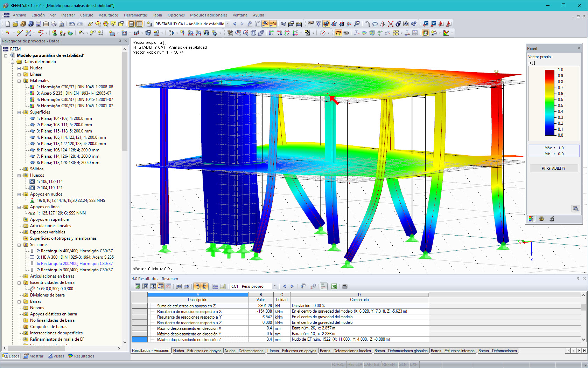This screenshot has height=368, width=588.
Task: Switch navigator to the Vistas tab
Action: coord(56,356)
